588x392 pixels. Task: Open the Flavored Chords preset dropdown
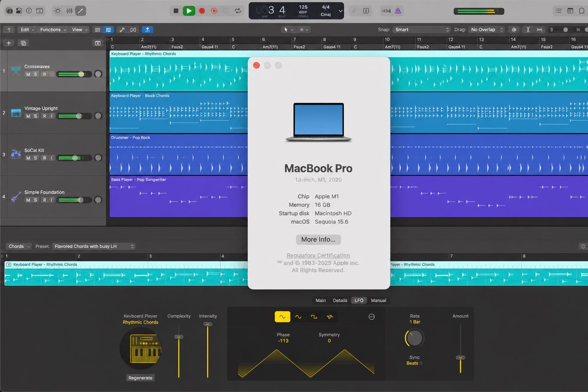point(94,246)
